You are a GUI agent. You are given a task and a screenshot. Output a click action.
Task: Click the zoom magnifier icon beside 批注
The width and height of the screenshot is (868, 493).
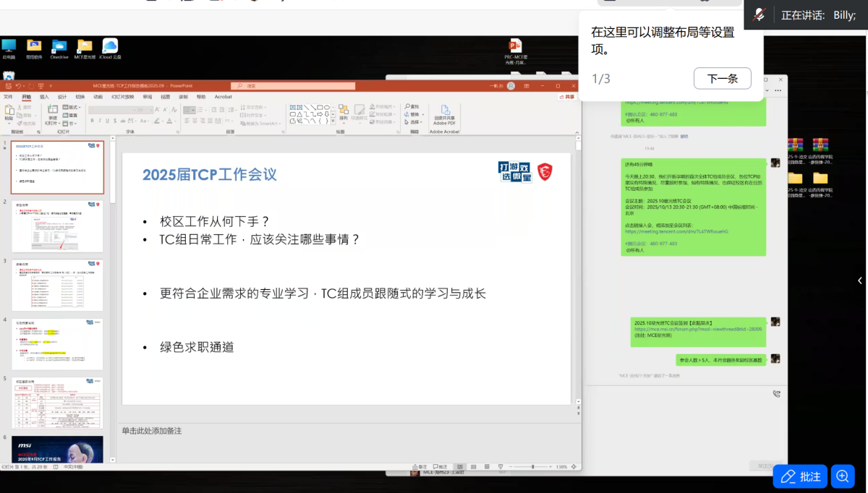pos(841,476)
